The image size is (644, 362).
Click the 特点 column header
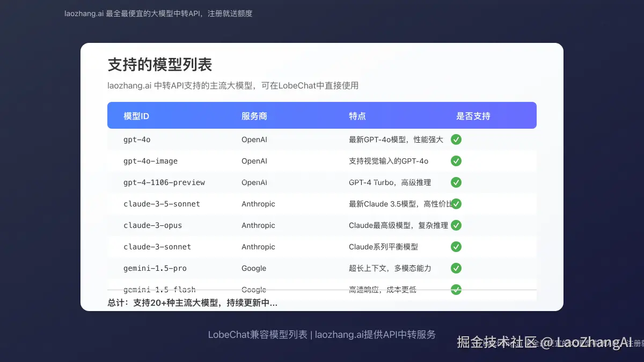tap(357, 116)
